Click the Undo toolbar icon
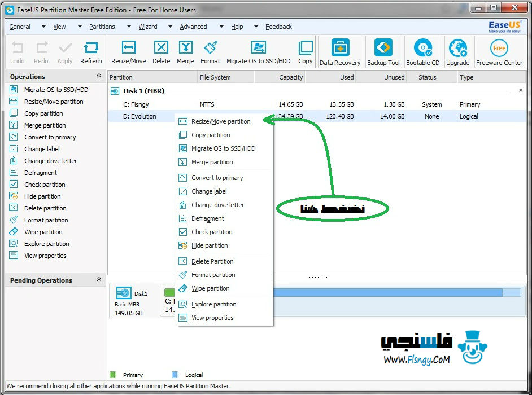Image resolution: width=532 pixels, height=395 pixels. tap(18, 47)
